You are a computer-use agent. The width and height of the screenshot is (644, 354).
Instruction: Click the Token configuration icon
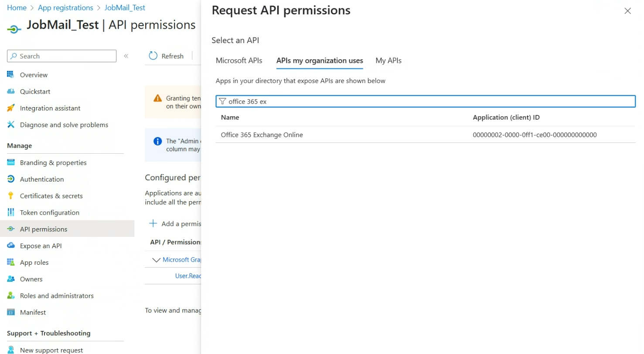(x=11, y=212)
